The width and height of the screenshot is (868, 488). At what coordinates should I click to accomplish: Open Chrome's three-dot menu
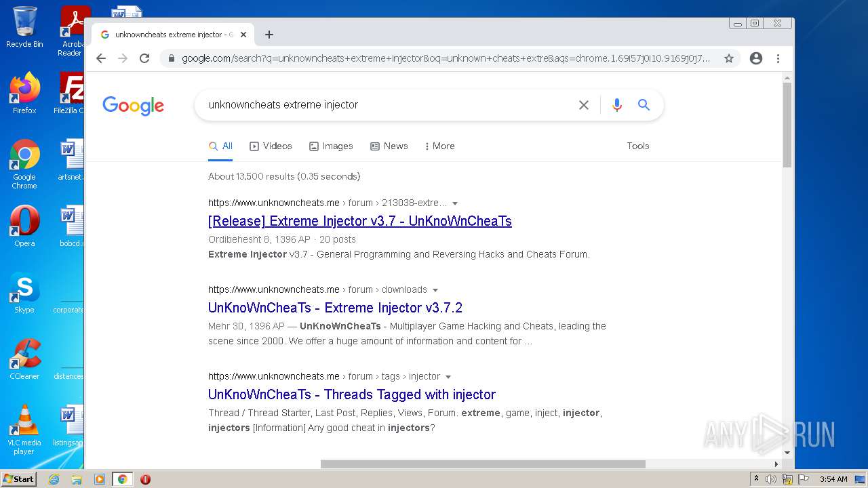(778, 58)
